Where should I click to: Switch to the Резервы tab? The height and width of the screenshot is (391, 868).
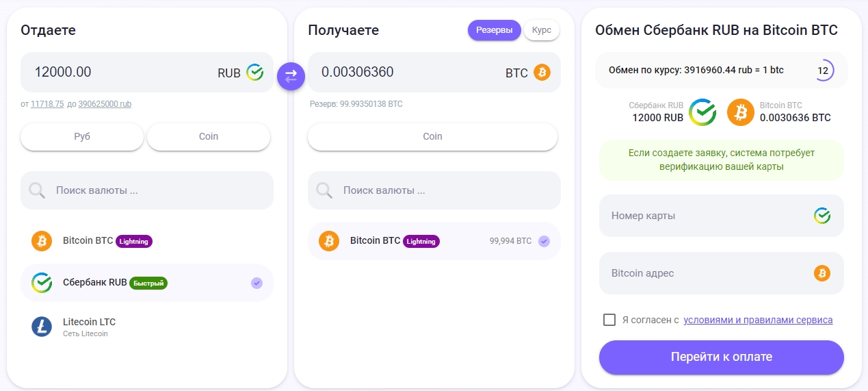point(494,30)
